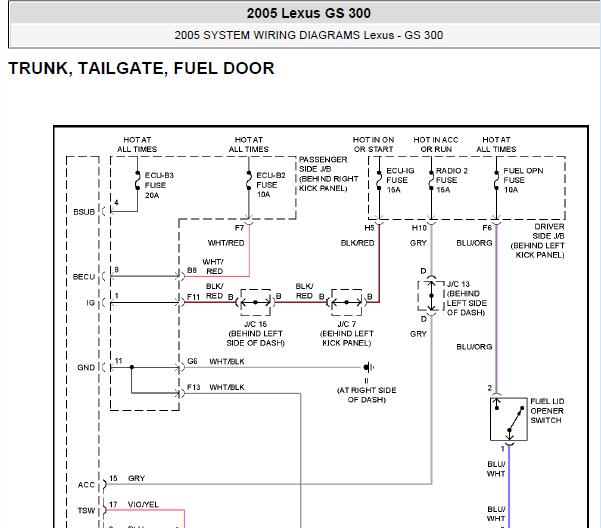The height and width of the screenshot is (528, 601).
Task: Click the H5 connector pin label
Action: 369,228
